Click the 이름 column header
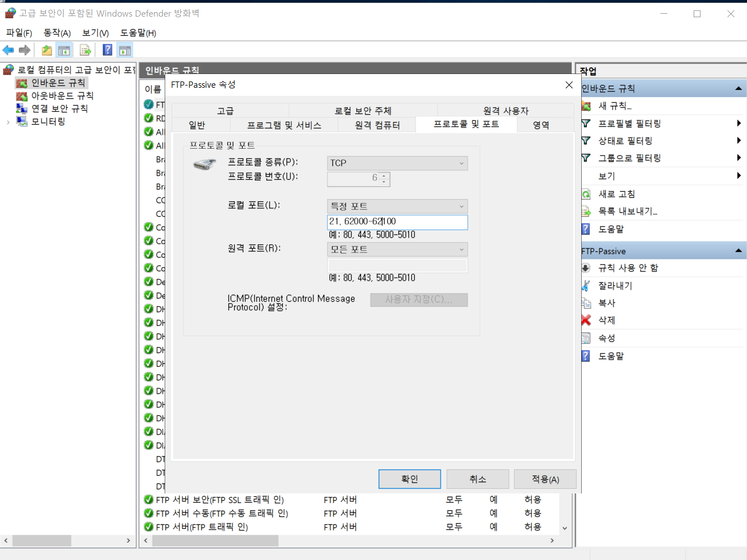The height and width of the screenshot is (560, 747). [x=153, y=89]
